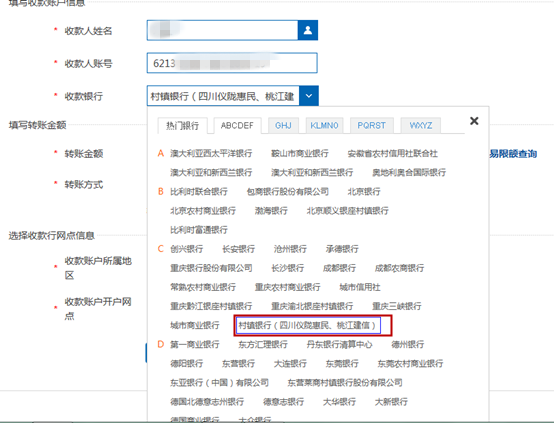Select 成都农商银行 in bank list
The width and height of the screenshot is (554, 423).
399,268
